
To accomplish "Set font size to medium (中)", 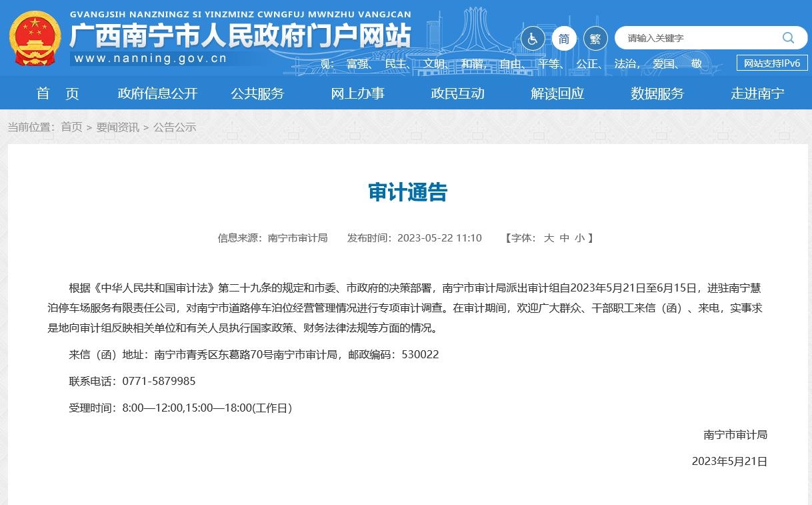I will (x=565, y=238).
